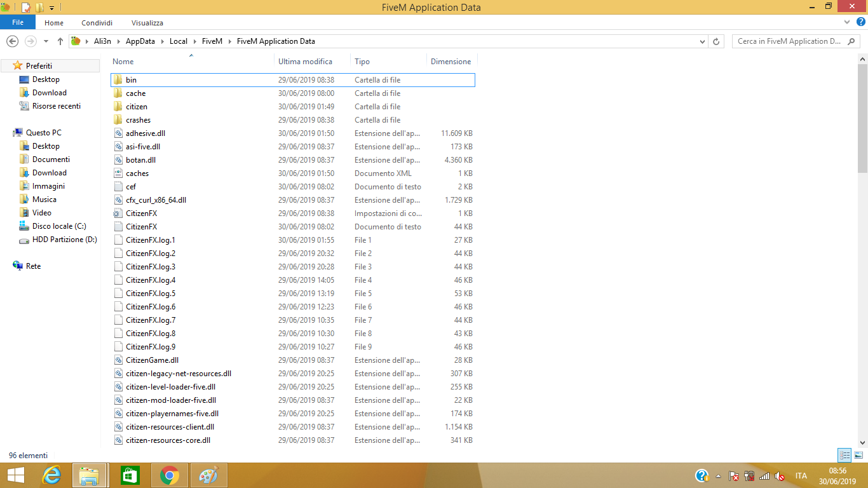Viewport: 868px width, 488px height.
Task: Click the search magnifier icon
Action: (x=852, y=41)
